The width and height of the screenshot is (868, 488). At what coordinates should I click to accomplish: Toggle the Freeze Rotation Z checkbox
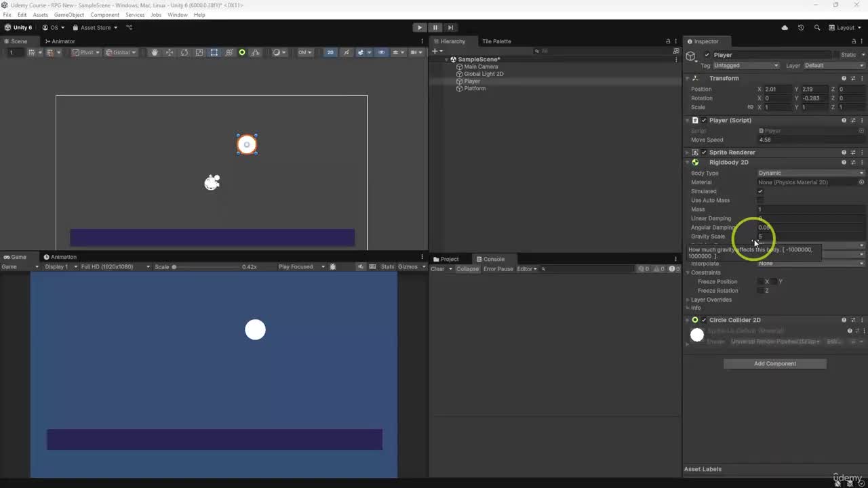coord(760,291)
